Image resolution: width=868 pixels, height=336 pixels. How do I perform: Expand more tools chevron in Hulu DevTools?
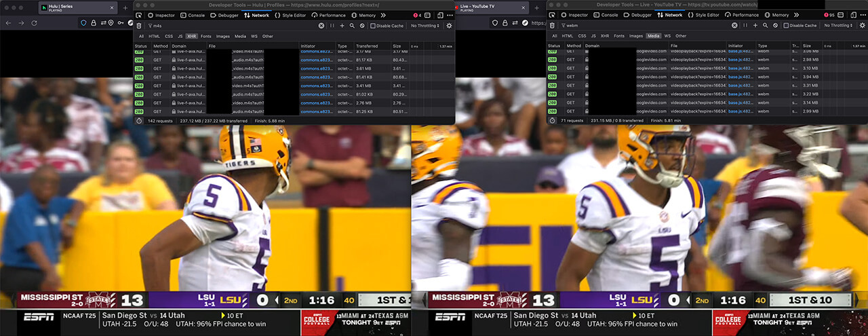pos(383,15)
